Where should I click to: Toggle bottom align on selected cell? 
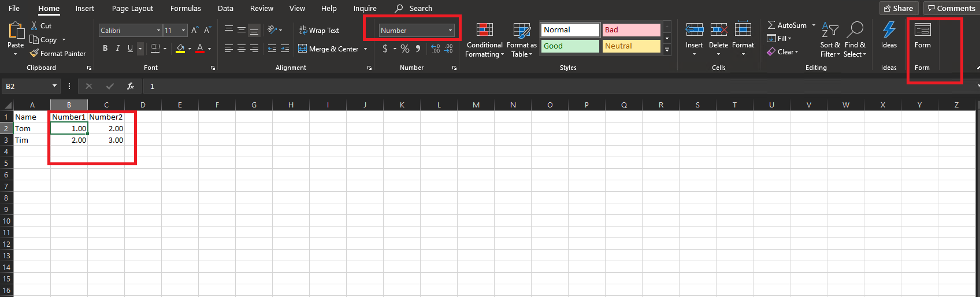pyautogui.click(x=254, y=30)
